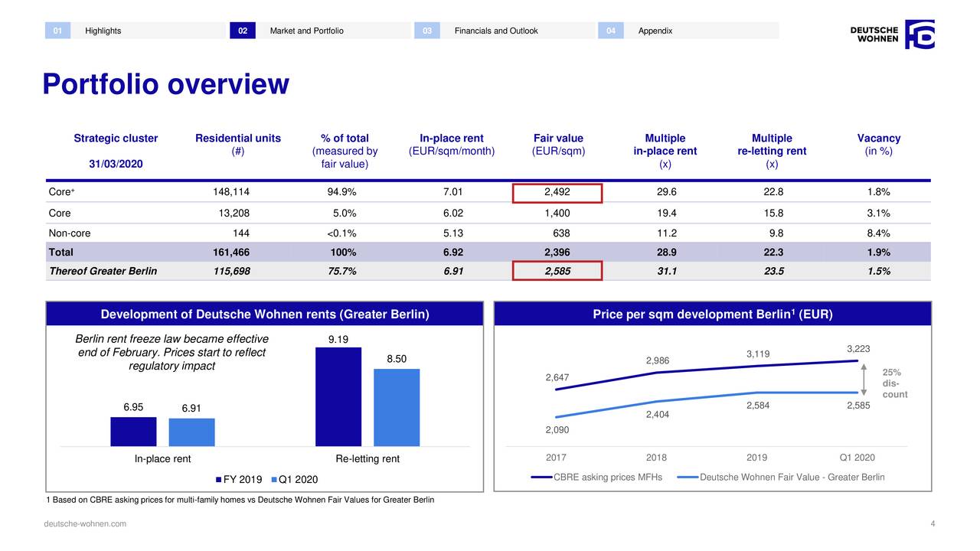The height and width of the screenshot is (551, 980).
Task: Select Thereof Greater Berlin row label
Action: [103, 271]
